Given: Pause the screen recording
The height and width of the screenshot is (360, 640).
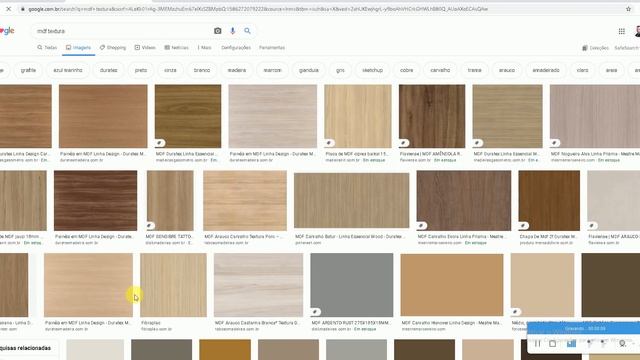Looking at the screenshot, I should [x=538, y=344].
